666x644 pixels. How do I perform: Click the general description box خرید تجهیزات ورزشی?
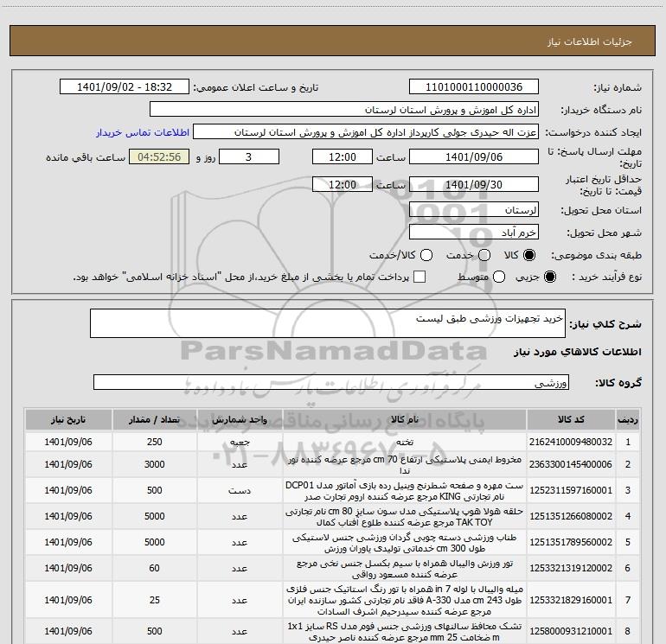click(x=328, y=323)
